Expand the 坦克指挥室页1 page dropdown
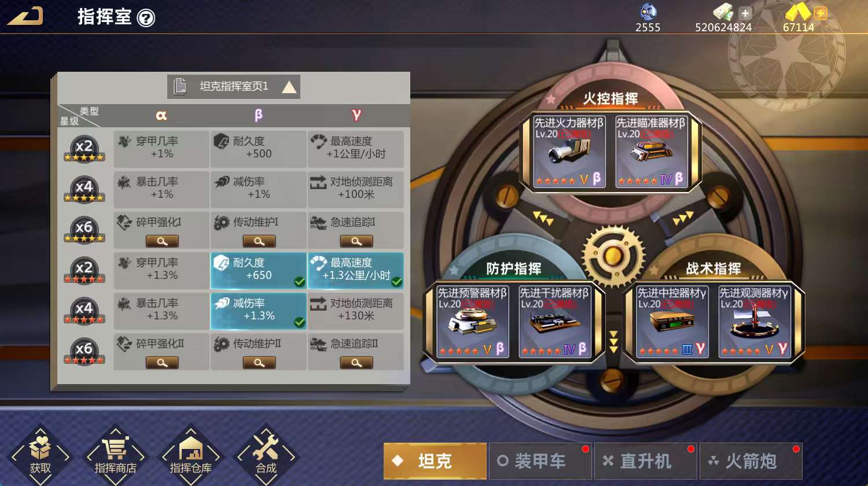The width and height of the screenshot is (868, 486). point(234,87)
